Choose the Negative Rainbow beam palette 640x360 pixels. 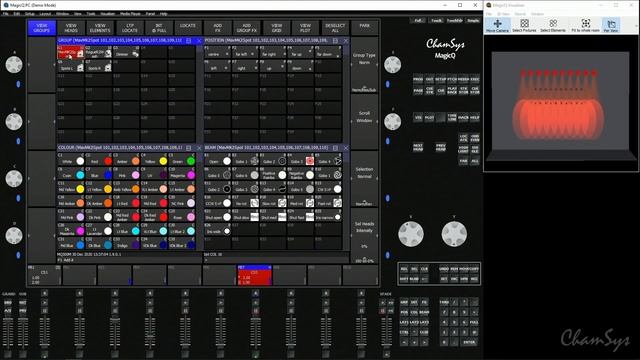pyautogui.click(x=301, y=174)
